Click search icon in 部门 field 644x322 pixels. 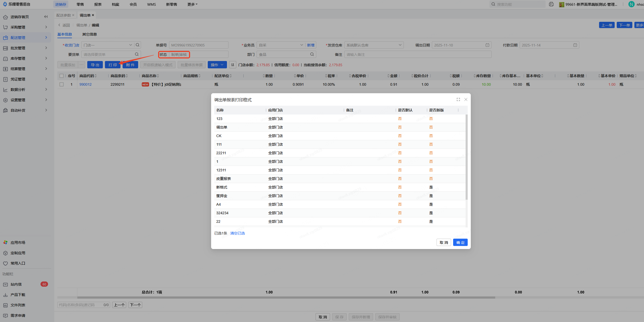pos(312,54)
